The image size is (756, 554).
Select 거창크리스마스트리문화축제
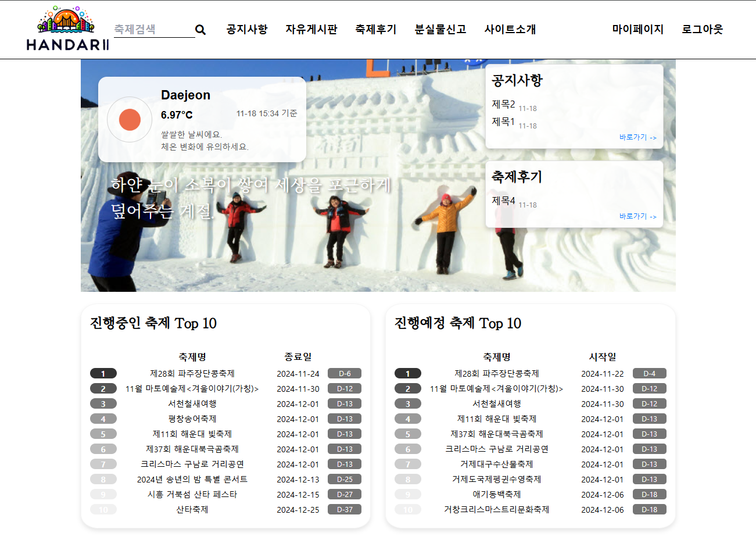pyautogui.click(x=497, y=509)
